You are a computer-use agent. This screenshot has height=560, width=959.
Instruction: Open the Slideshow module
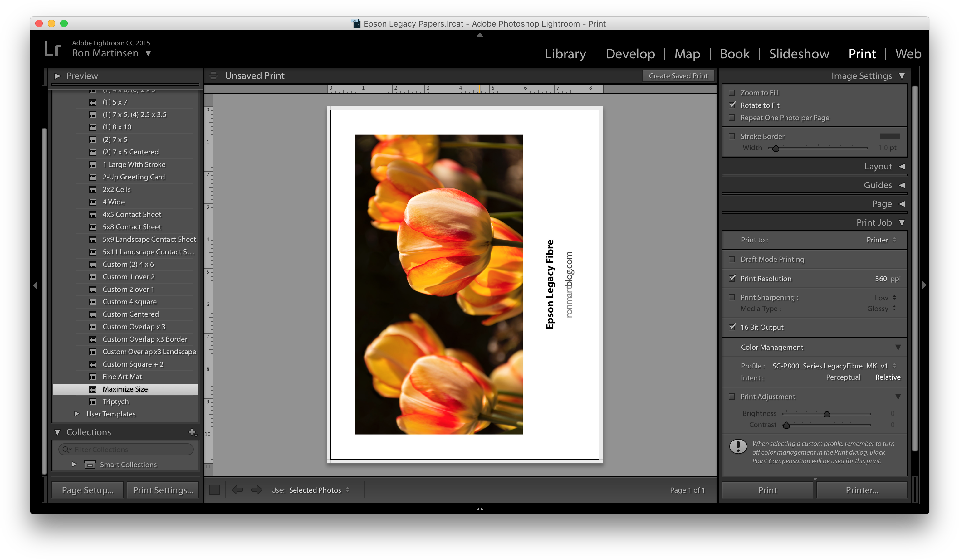tap(799, 54)
